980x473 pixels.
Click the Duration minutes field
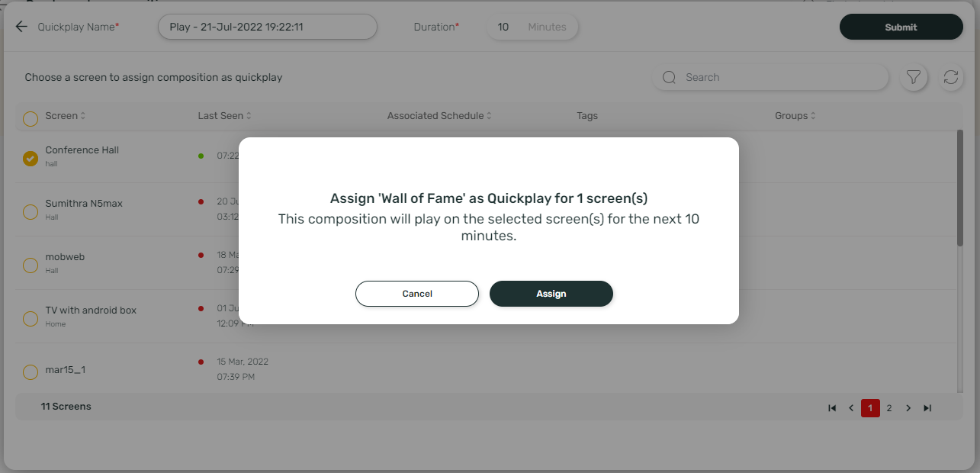click(532, 27)
